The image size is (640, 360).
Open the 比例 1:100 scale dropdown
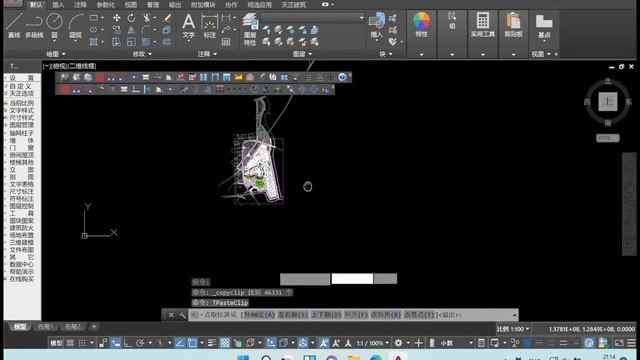click(x=513, y=329)
